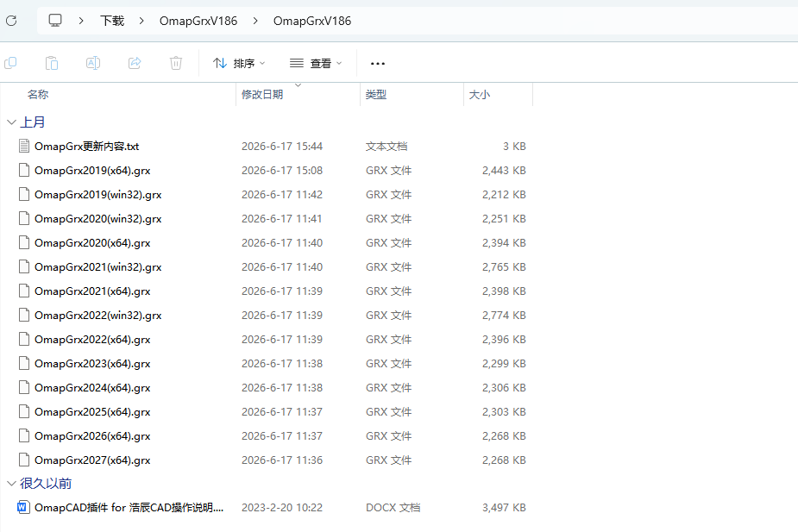Viewport: 798px width, 532px height.
Task: Expand chevron between the two OmapGrxV186 breadcrumbs
Action: 255,21
